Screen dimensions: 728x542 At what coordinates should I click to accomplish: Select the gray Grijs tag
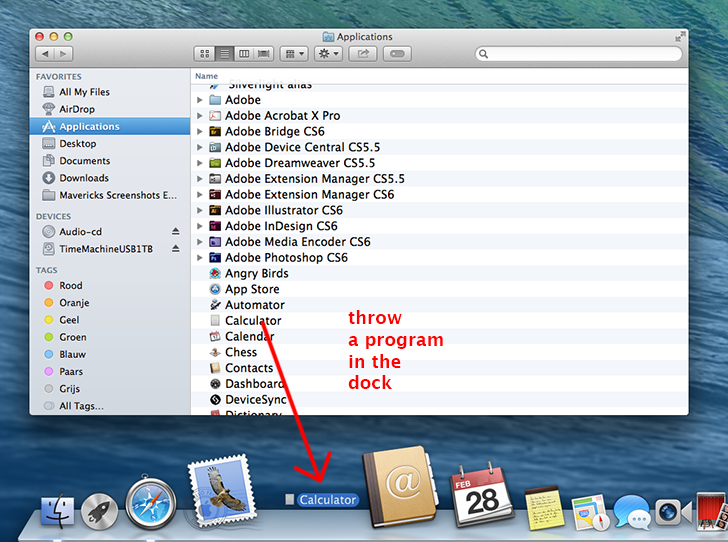click(x=110, y=389)
